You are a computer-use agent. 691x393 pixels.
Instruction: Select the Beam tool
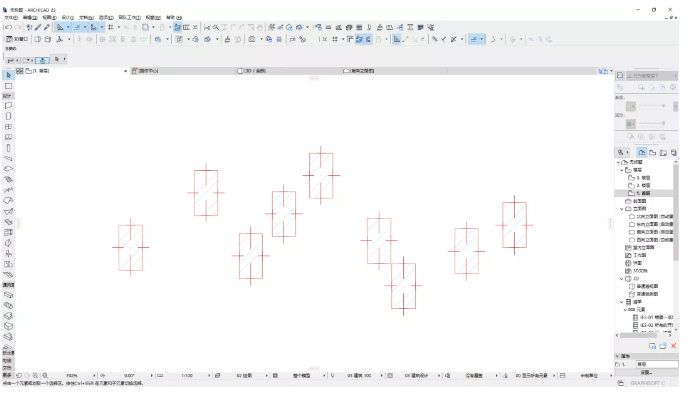coord(8,159)
